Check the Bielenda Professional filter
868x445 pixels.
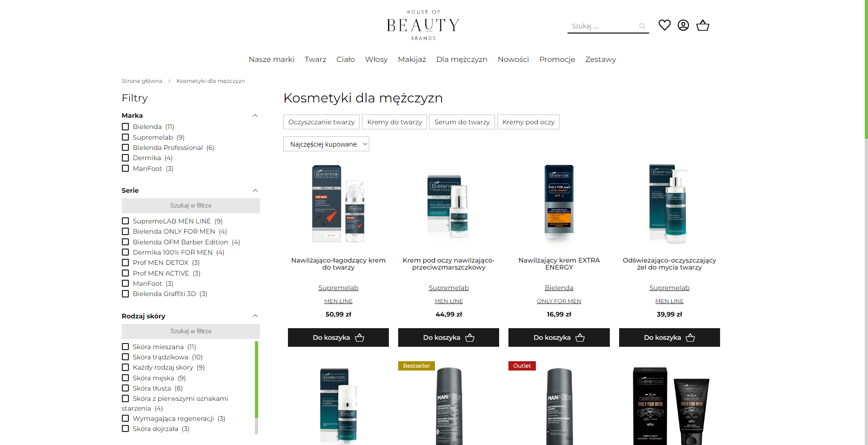pyautogui.click(x=126, y=148)
